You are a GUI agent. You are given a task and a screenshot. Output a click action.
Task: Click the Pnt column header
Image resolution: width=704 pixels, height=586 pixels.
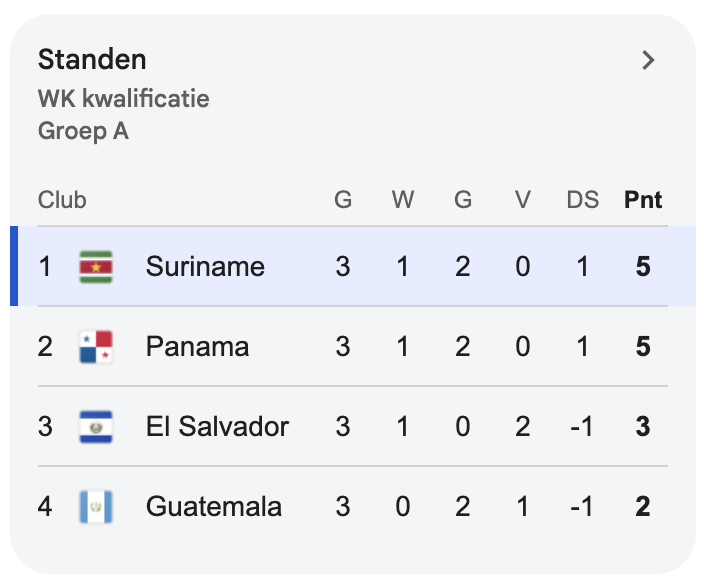pos(643,200)
